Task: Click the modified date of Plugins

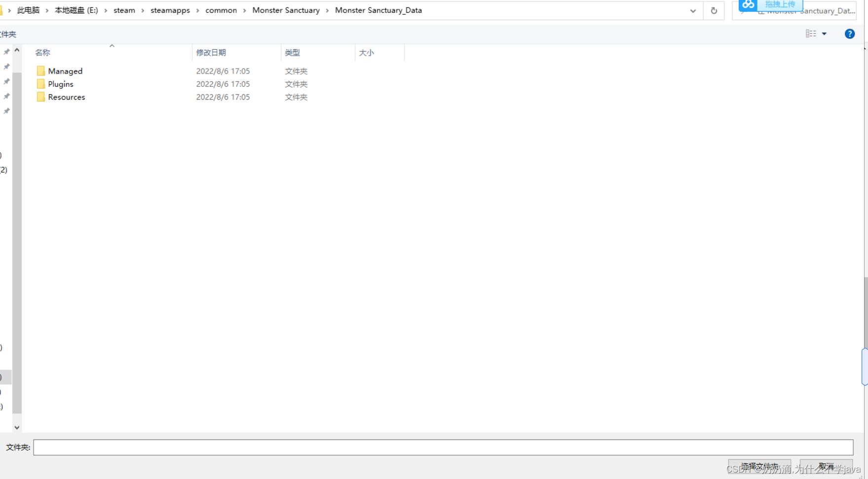Action: (223, 84)
